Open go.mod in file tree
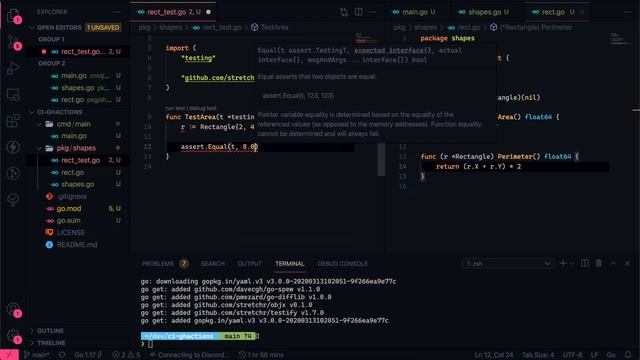640x360 pixels. tap(78, 209)
